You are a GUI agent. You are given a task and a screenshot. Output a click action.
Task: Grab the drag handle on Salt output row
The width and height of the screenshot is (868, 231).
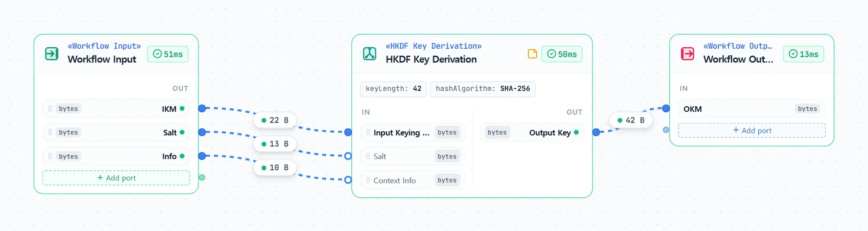coord(50,132)
